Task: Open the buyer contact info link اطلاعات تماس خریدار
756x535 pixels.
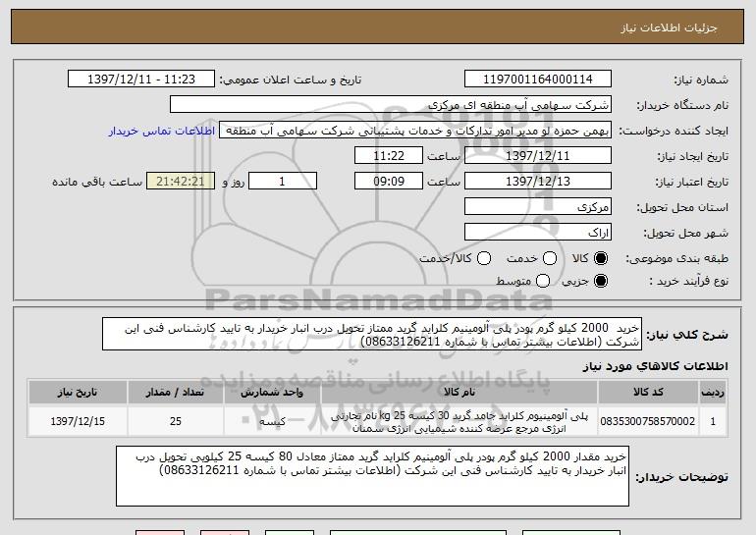Action: tap(162, 132)
